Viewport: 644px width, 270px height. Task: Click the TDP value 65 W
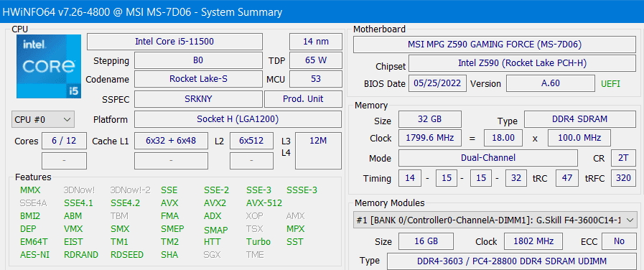tap(316, 60)
